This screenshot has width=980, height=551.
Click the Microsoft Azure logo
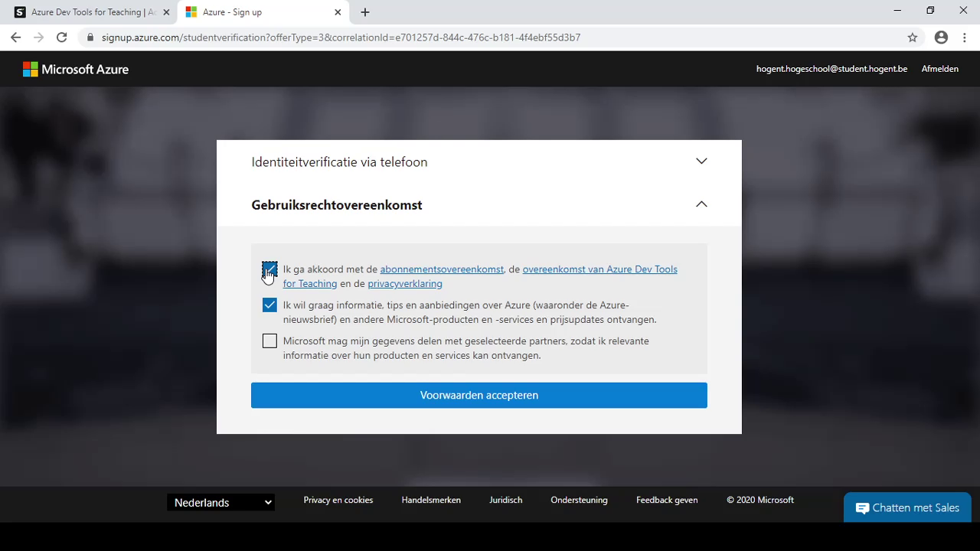click(x=76, y=69)
